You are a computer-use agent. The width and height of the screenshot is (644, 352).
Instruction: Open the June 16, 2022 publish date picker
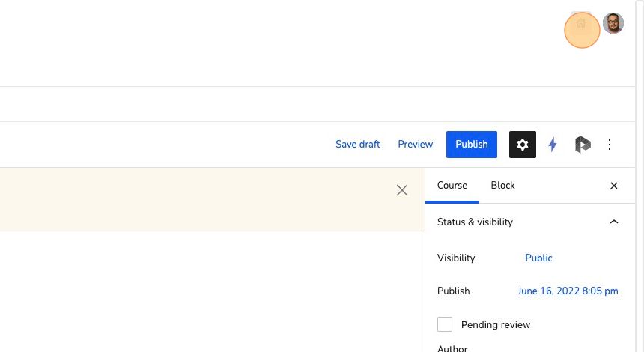coord(568,291)
